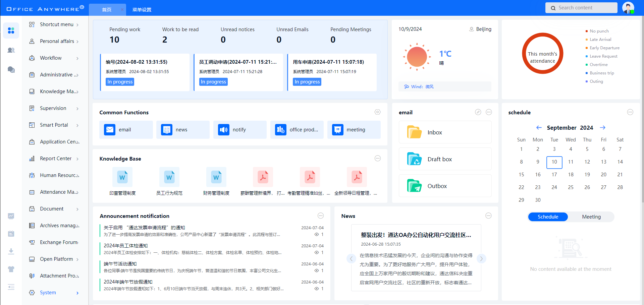Viewport: 644px width, 305px height.
Task: Switch to the Schedule toggle under calendar
Action: point(548,217)
